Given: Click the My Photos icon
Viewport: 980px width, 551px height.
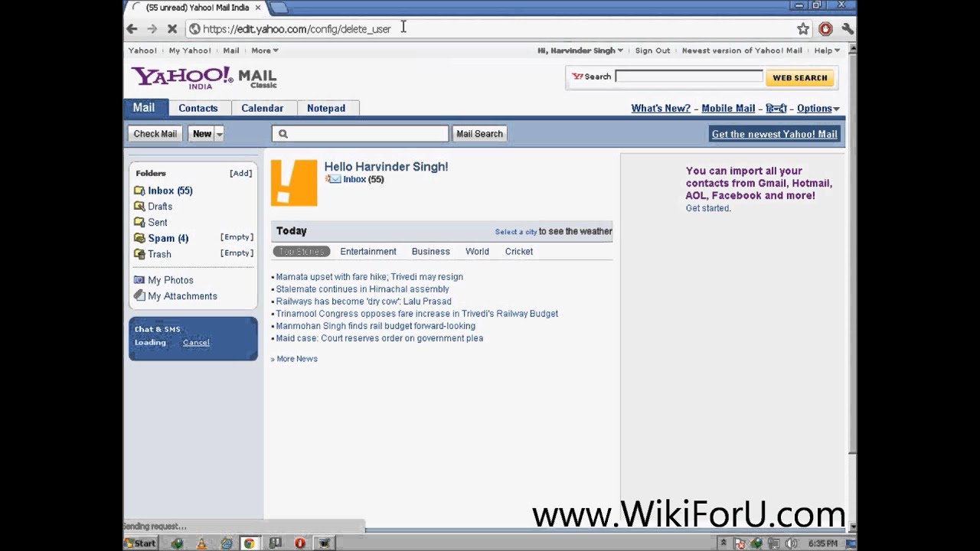Looking at the screenshot, I should [139, 280].
